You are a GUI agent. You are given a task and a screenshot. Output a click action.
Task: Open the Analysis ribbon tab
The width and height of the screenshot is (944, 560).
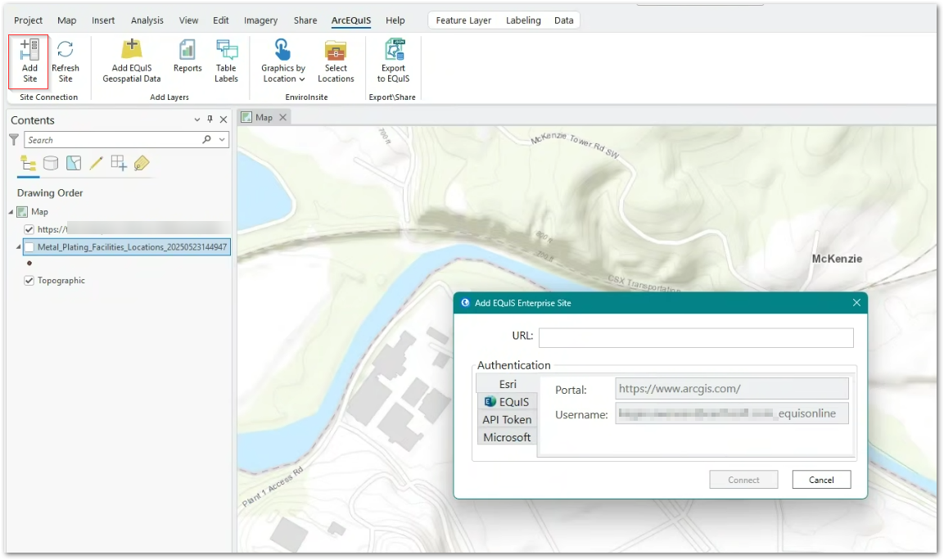click(147, 20)
